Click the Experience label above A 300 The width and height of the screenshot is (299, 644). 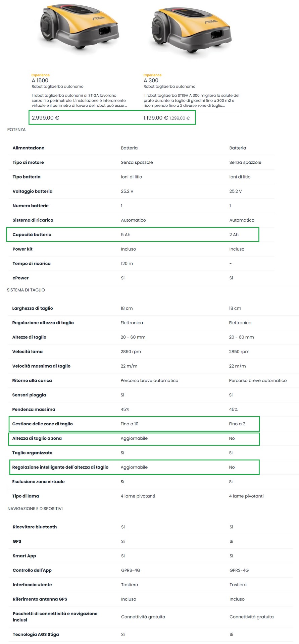tap(152, 75)
